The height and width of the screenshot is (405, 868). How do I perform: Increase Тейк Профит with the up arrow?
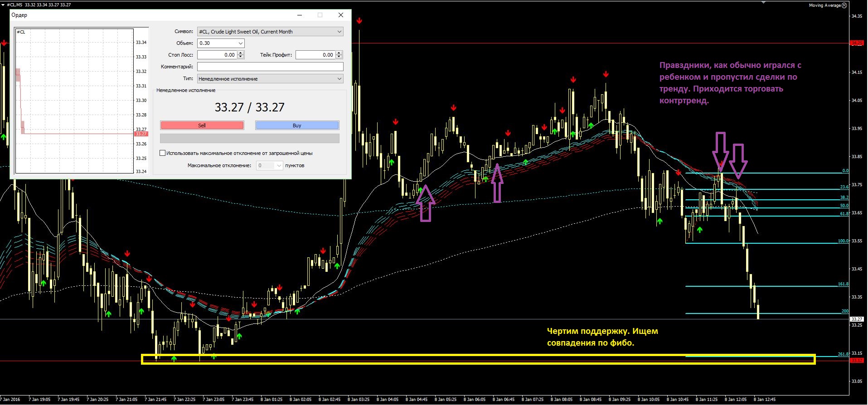pos(339,53)
